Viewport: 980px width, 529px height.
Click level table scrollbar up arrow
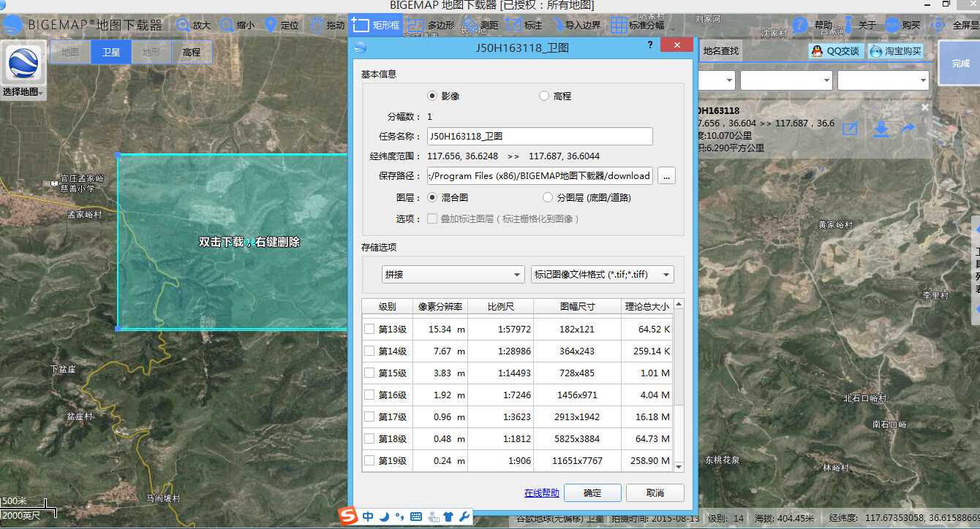(679, 304)
